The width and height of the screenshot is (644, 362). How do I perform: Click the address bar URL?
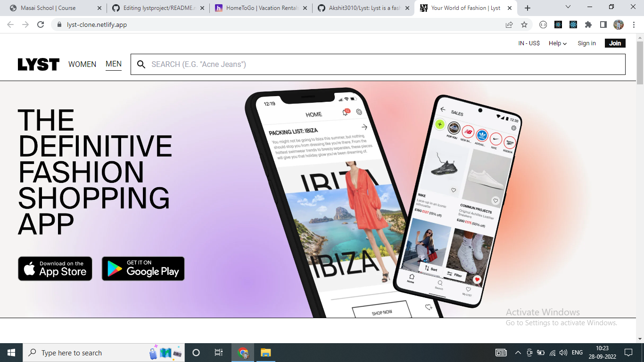97,25
